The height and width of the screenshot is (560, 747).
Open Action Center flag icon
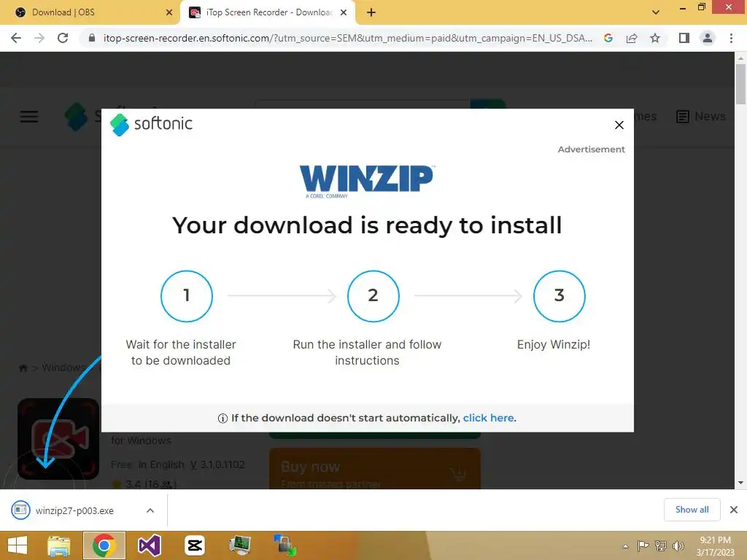(x=643, y=546)
